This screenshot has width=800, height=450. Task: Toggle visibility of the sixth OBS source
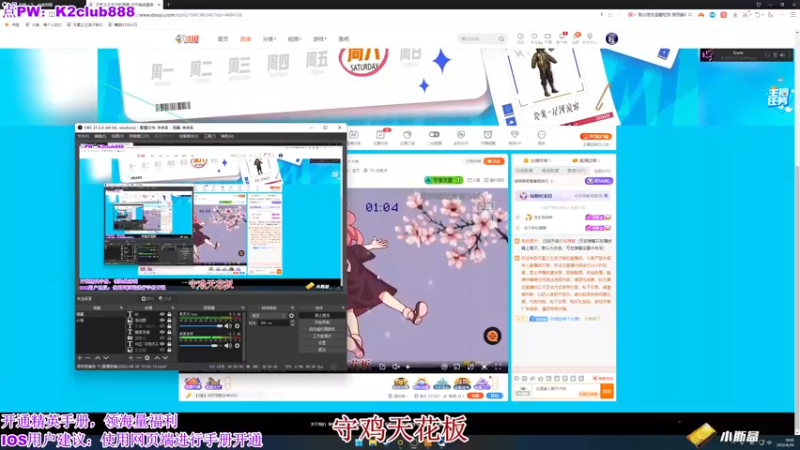click(x=162, y=344)
